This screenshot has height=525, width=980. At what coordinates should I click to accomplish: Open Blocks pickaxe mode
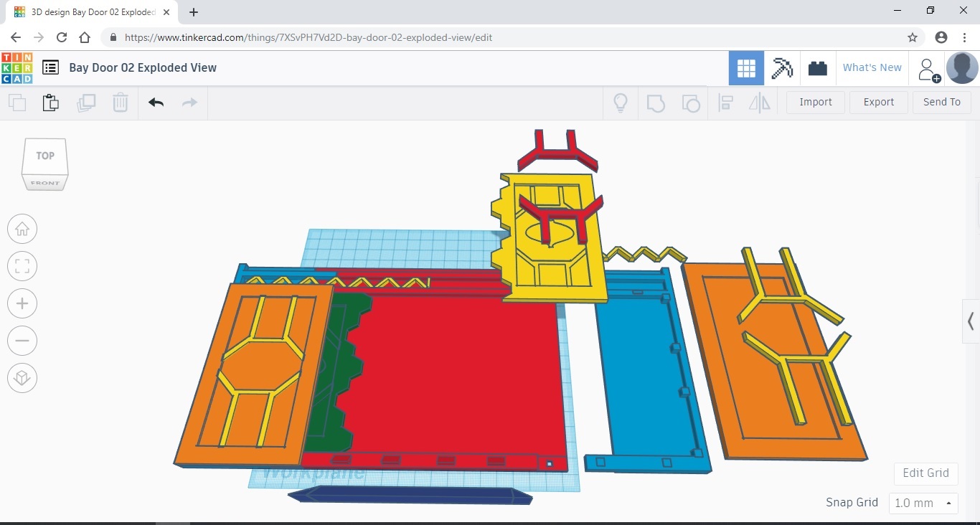tap(781, 68)
